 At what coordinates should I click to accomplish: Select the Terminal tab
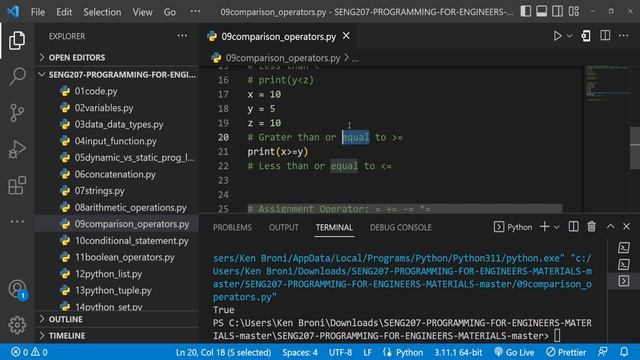334,227
